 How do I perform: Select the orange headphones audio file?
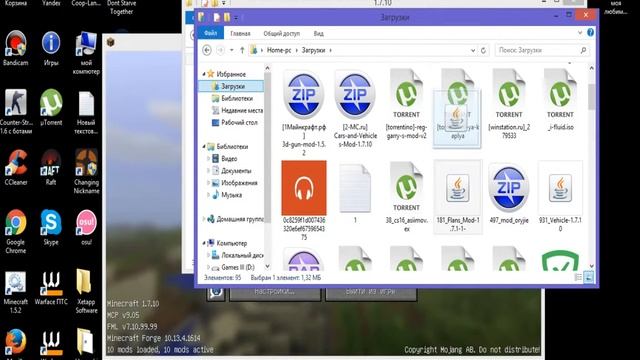coord(304,201)
